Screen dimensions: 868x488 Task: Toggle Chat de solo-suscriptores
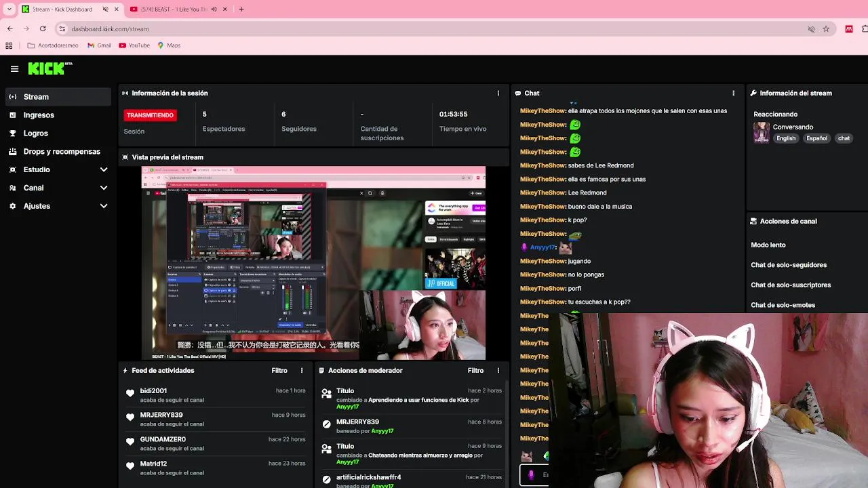tap(791, 285)
